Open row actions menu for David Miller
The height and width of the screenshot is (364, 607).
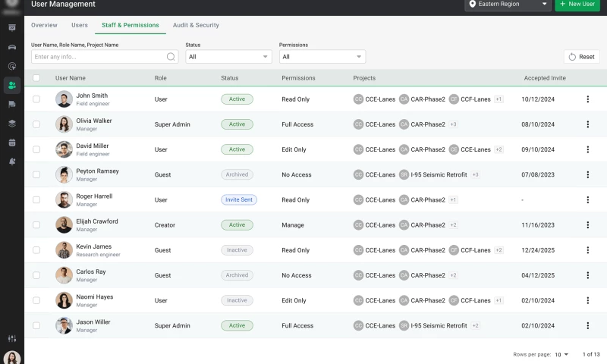click(x=587, y=149)
